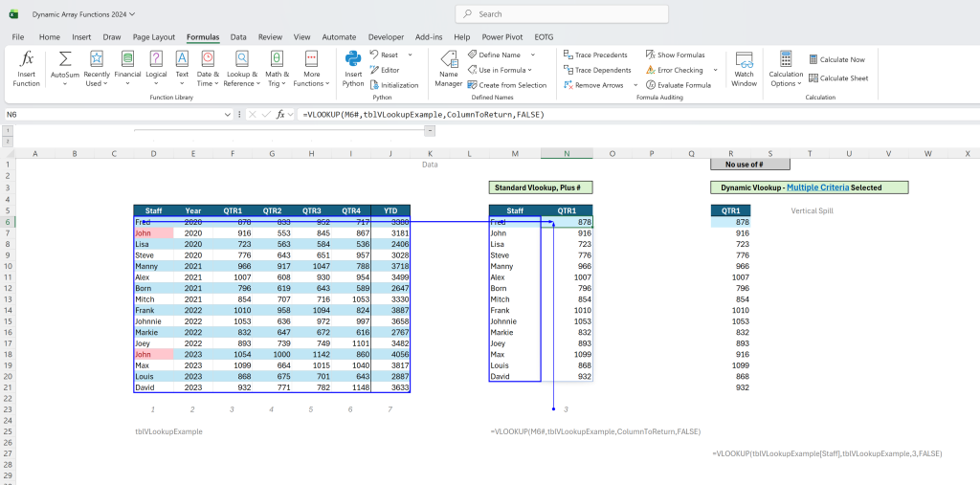Toggle Show Formulas mode
980x485 pixels.
[x=675, y=55]
